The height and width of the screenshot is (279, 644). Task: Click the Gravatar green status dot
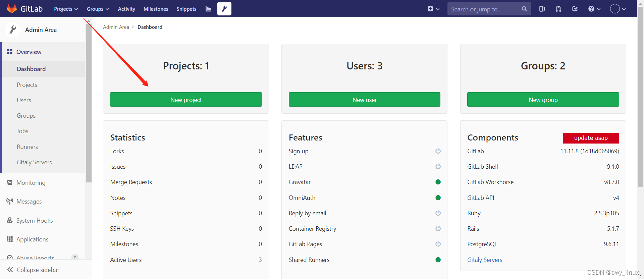(x=438, y=182)
